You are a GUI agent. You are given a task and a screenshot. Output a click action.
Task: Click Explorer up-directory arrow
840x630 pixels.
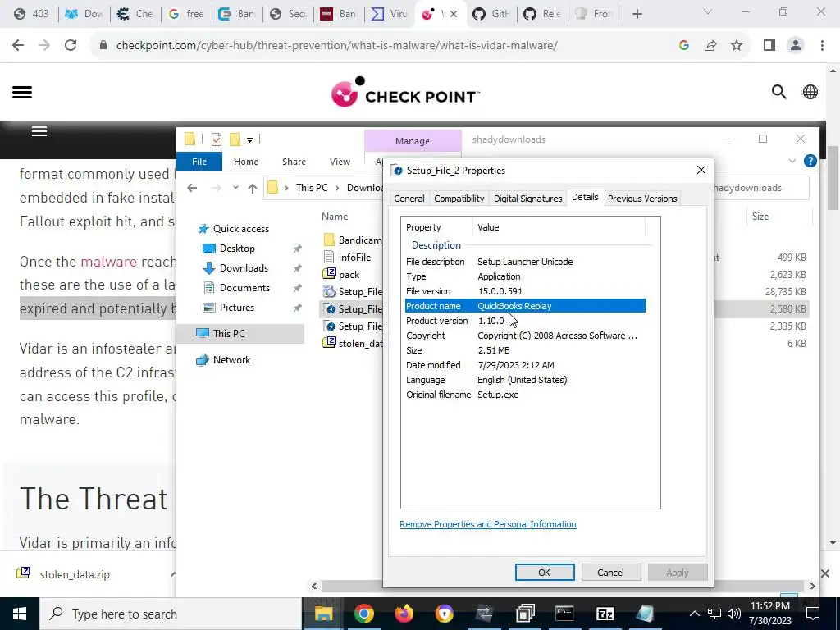(x=253, y=188)
